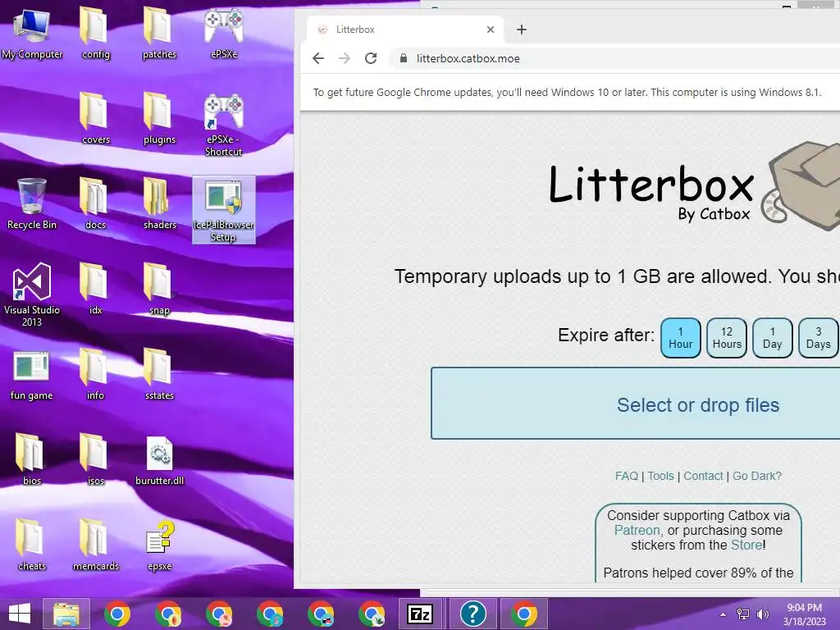This screenshot has height=630, width=840.
Task: Select the patches folder on desktop
Action: coord(159,33)
